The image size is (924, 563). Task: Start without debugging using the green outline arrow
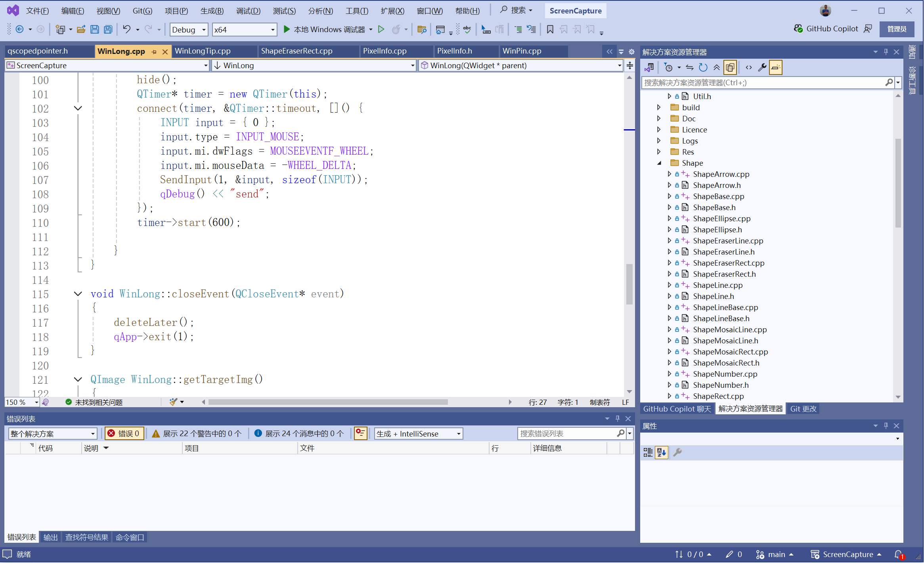[381, 29]
